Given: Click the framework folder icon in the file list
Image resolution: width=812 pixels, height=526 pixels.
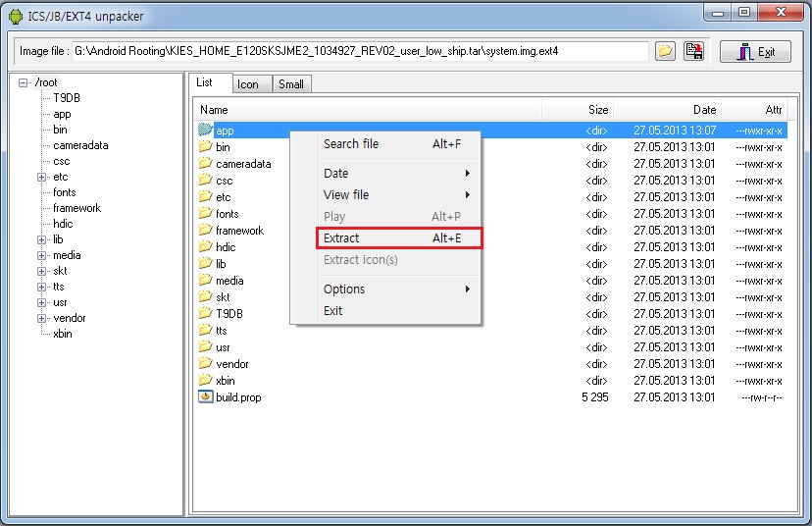Looking at the screenshot, I should (205, 231).
